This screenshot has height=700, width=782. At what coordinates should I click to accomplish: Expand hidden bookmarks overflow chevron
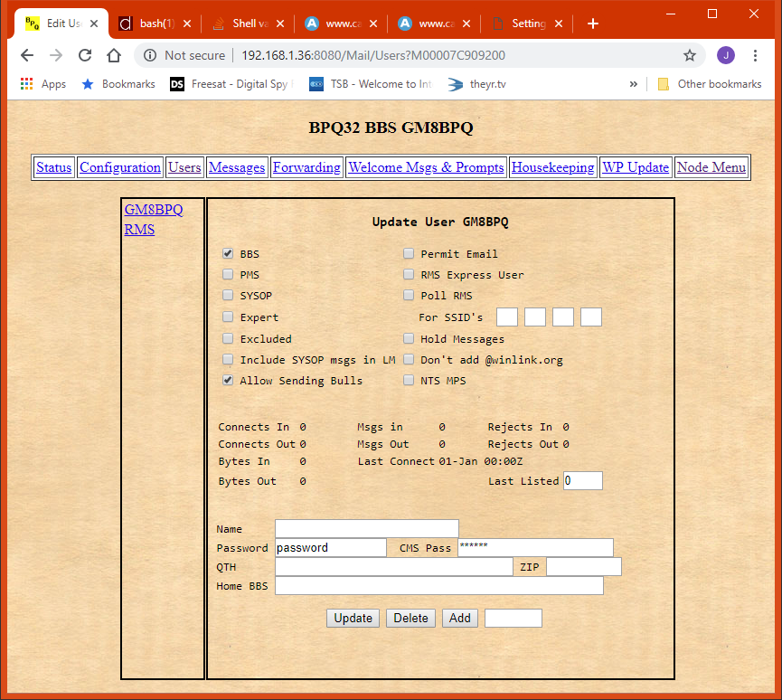(634, 84)
